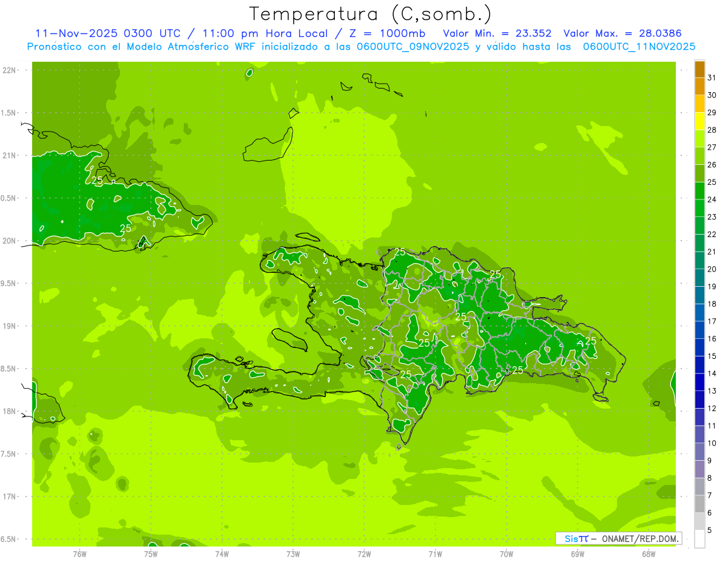Click longitude axis label '71W'
Image resolution: width=728 pixels, height=562 pixels.
click(x=435, y=554)
